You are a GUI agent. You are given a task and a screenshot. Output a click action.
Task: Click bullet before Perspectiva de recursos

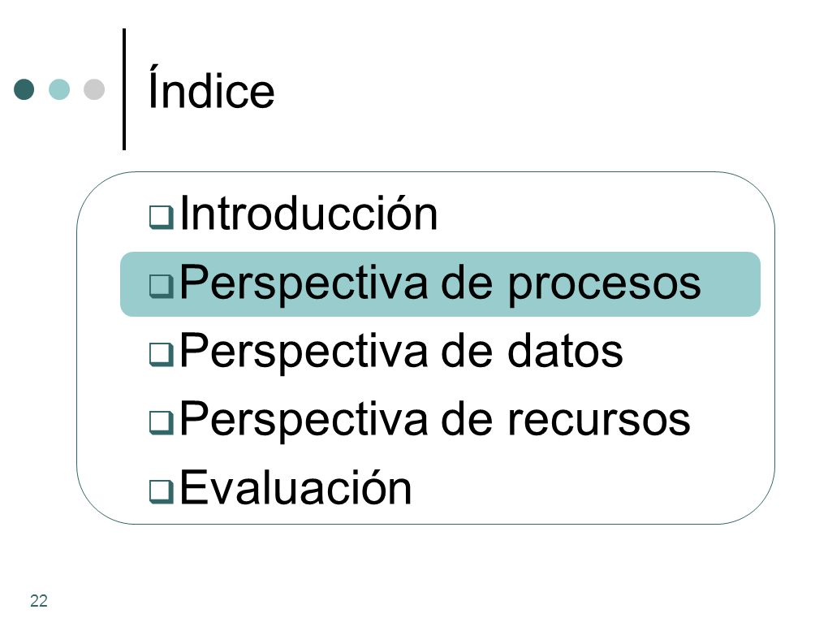[161, 422]
